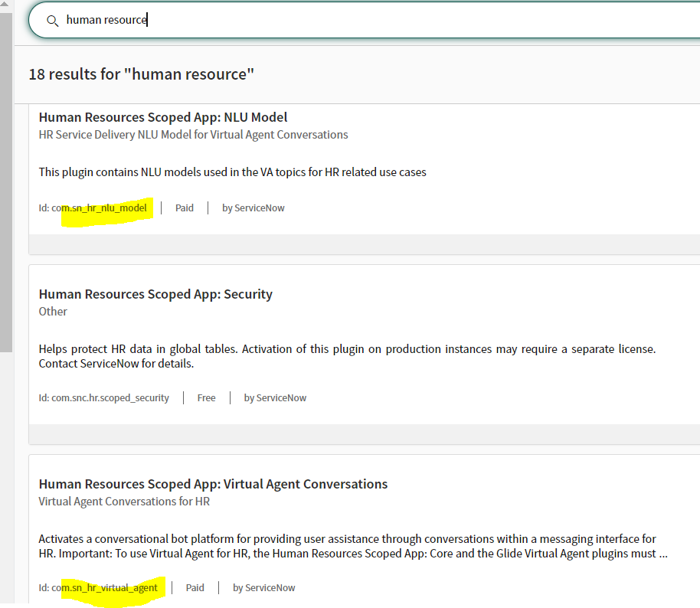Click "Paid" label on Virtual Agent card
Screen dimensions: 700x608
[x=195, y=588]
